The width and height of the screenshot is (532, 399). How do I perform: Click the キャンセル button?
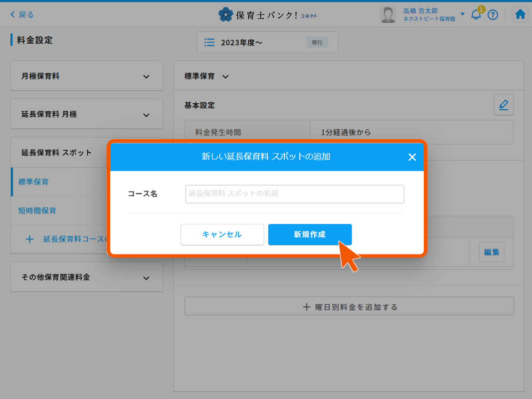pyautogui.click(x=222, y=234)
